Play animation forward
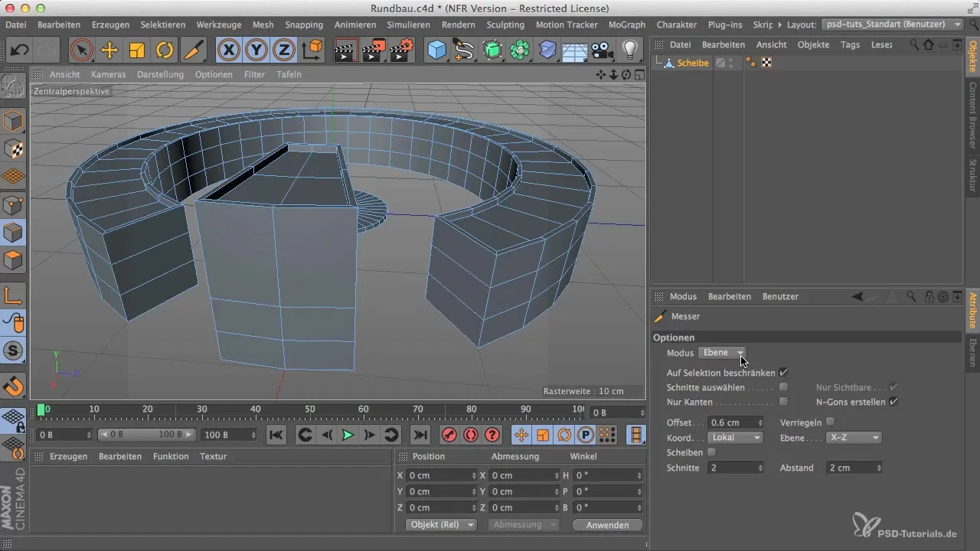This screenshot has height=551, width=980. pos(348,435)
